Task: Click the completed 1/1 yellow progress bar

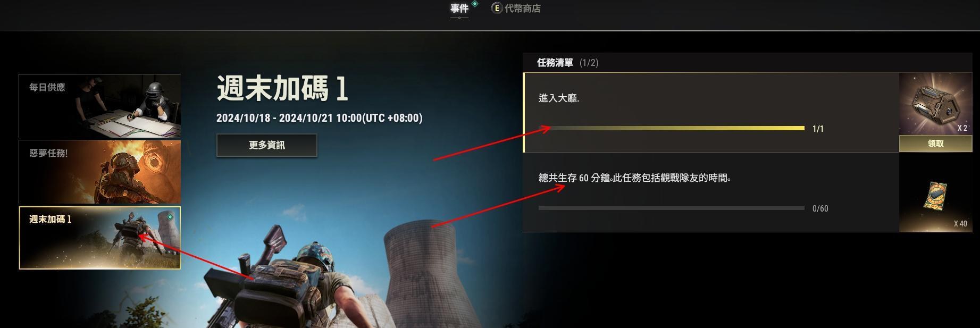Action: 672,128
